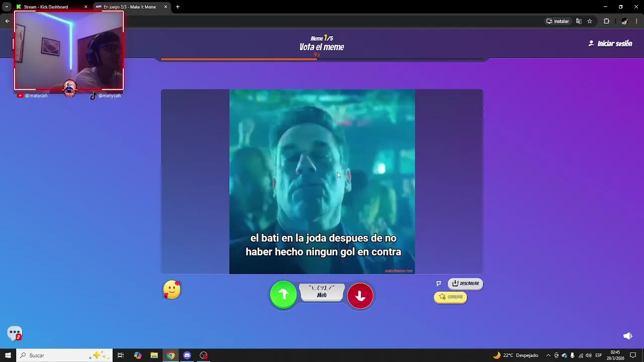644x362 pixels.
Task: Open the Chrome profile avatar
Action: tap(624, 21)
